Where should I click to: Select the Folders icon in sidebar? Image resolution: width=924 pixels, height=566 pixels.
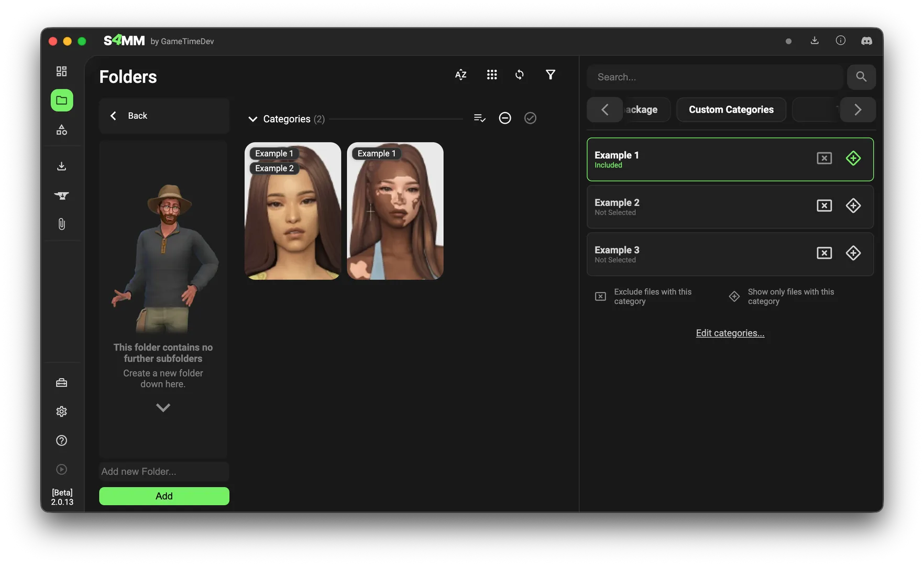click(x=62, y=100)
